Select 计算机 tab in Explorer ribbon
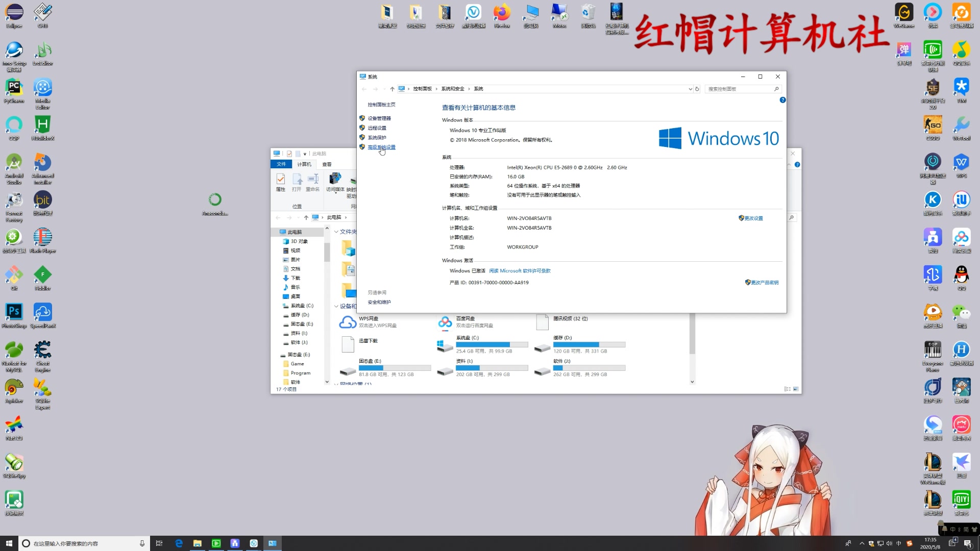Viewport: 980px width, 551px height. point(304,163)
